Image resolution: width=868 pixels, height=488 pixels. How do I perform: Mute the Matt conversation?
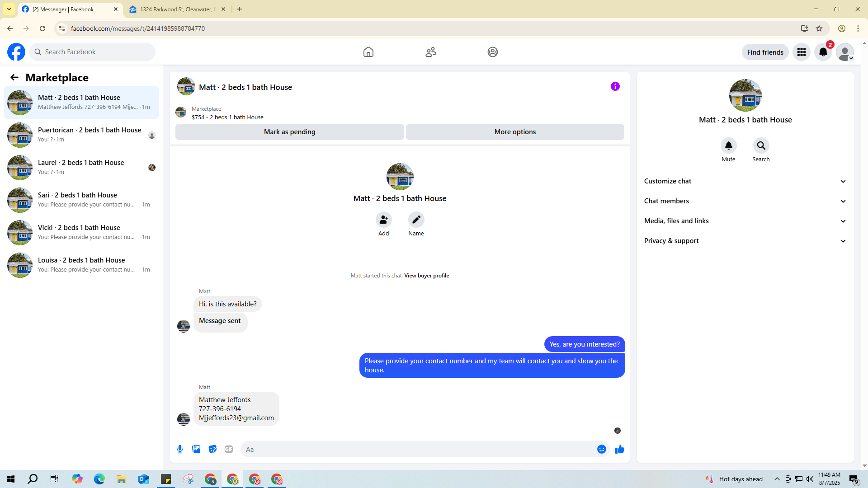tap(729, 145)
